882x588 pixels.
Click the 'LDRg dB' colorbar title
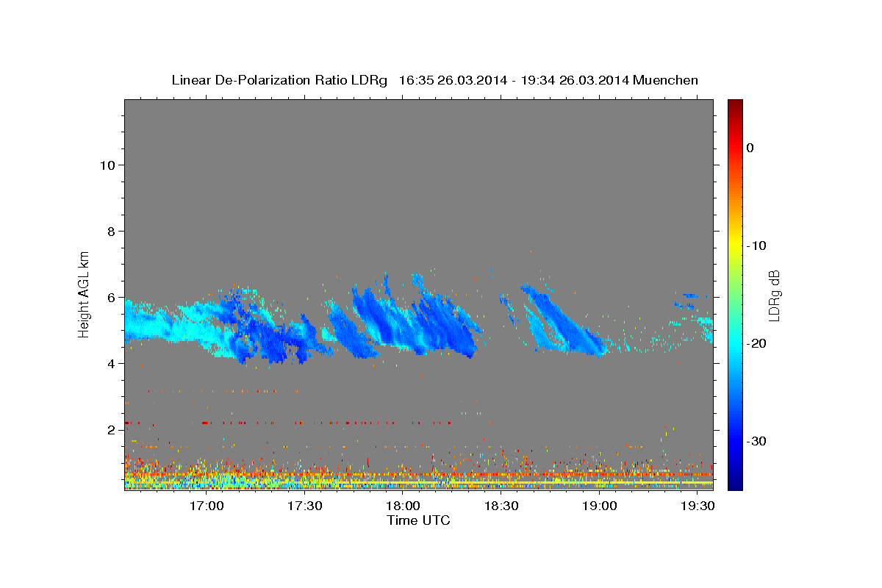(x=774, y=295)
